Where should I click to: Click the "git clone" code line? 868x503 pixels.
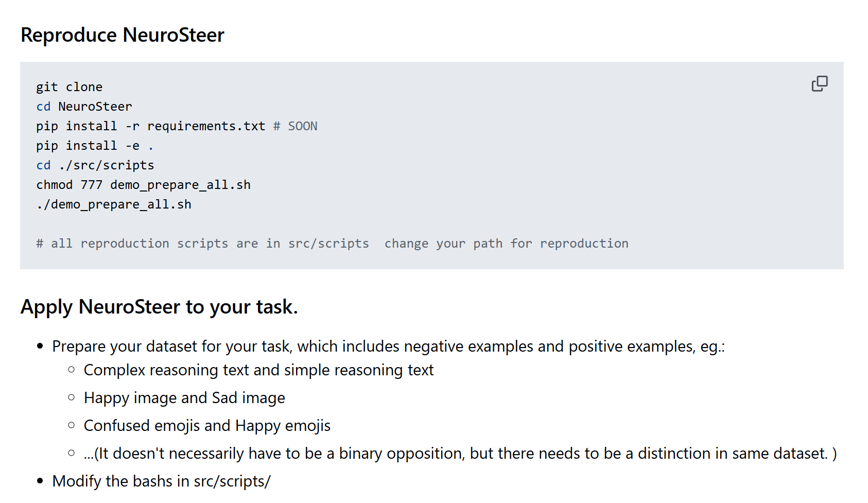pyautogui.click(x=70, y=87)
